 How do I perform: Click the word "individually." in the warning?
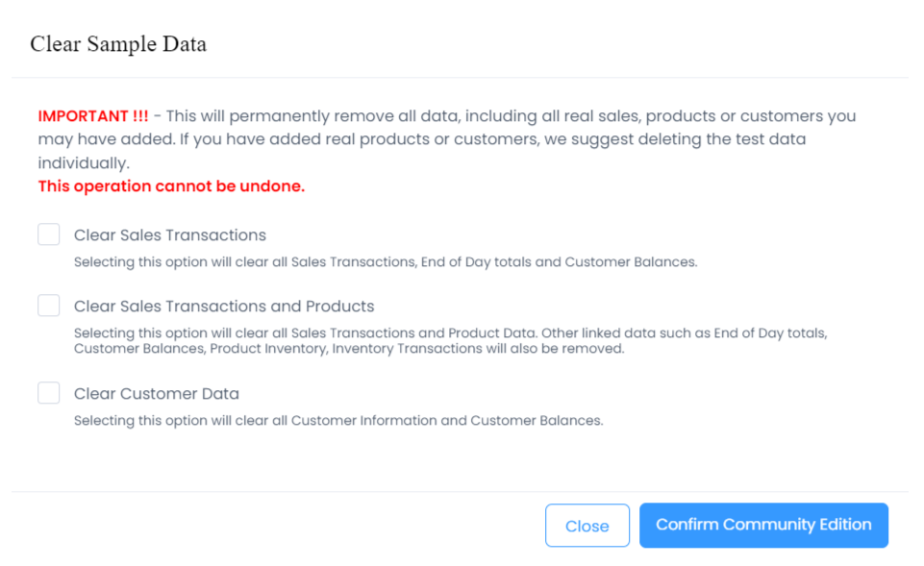pos(84,163)
